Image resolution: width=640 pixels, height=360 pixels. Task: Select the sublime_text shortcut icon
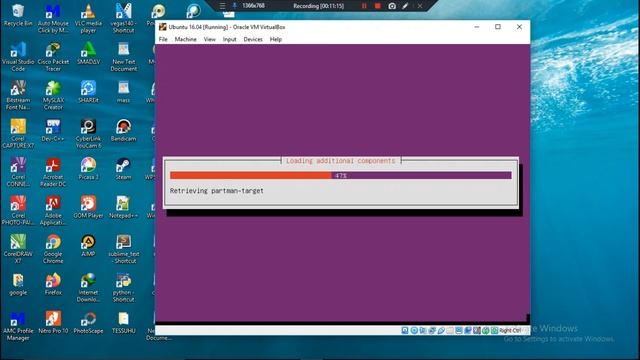click(123, 249)
